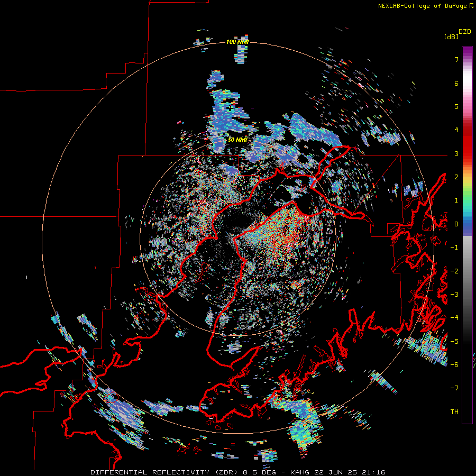Click the TH threshold label on the scale
Viewport: 476px width, 476px height.
click(454, 412)
